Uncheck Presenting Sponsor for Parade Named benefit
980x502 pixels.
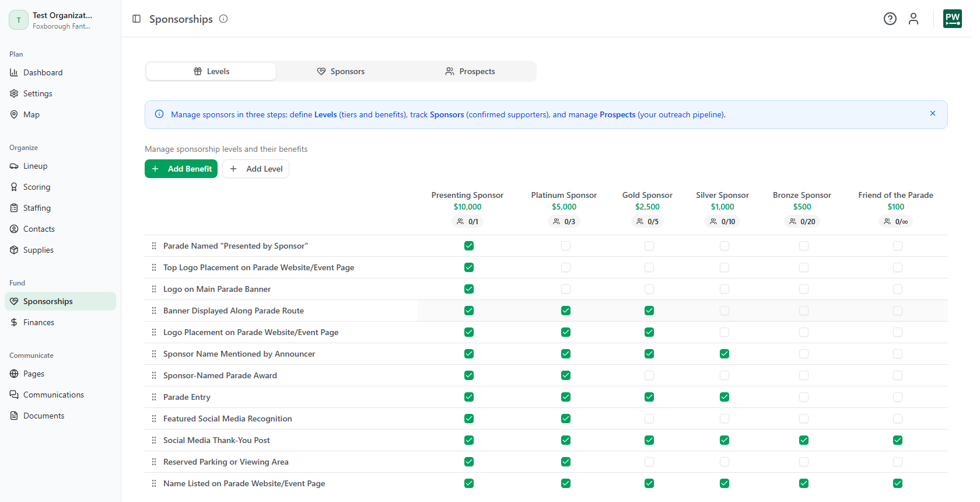[469, 246]
